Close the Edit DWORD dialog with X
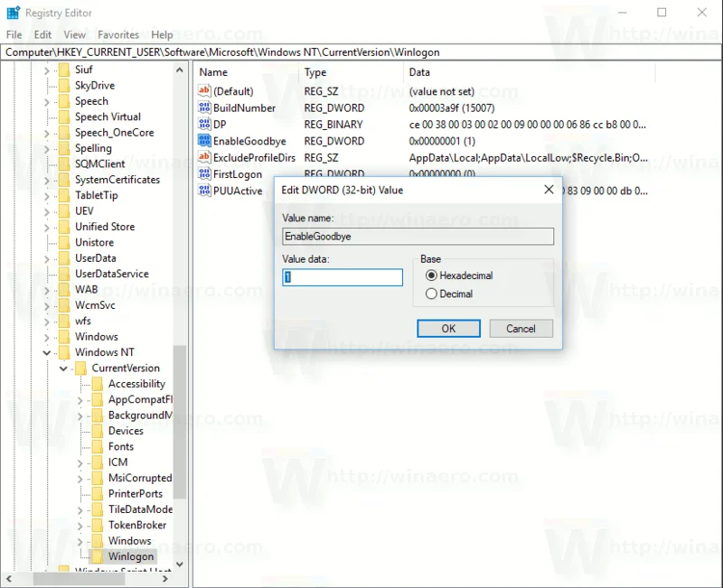The width and height of the screenshot is (723, 588). [549, 190]
